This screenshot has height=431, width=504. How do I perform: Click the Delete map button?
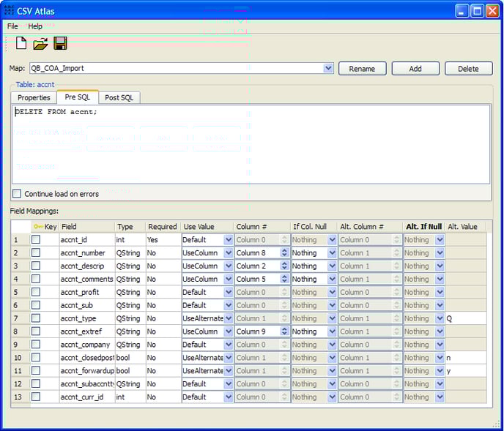pyautogui.click(x=468, y=69)
